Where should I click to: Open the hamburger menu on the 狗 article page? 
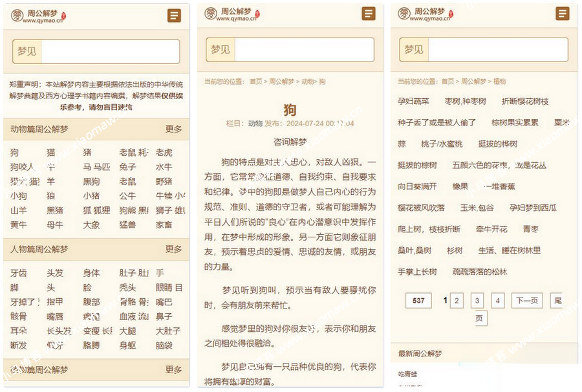[368, 14]
